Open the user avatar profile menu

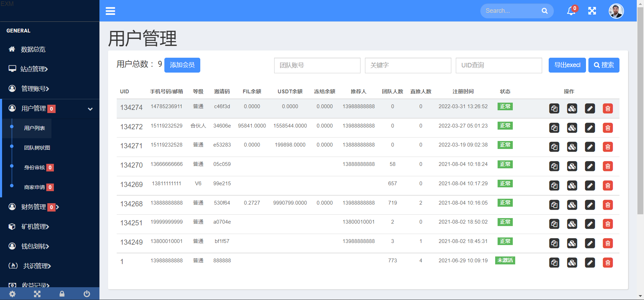[x=616, y=11]
